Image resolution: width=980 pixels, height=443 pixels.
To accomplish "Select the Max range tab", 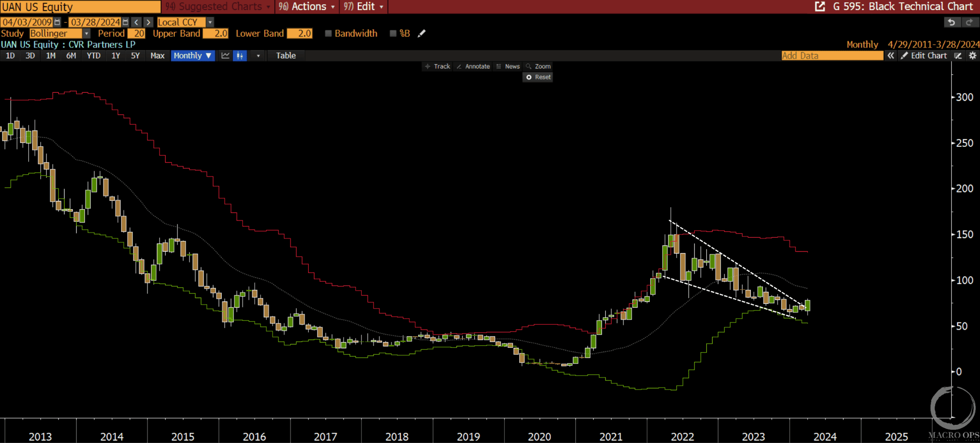I will click(157, 55).
